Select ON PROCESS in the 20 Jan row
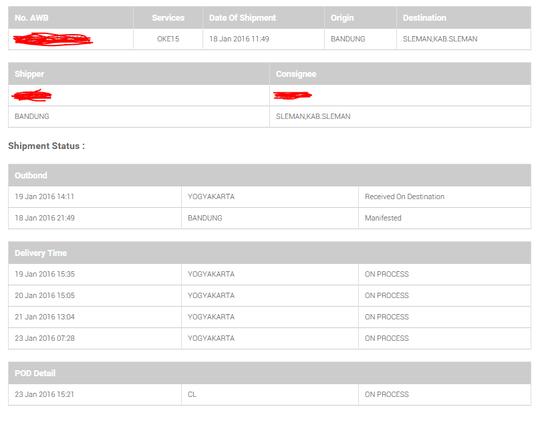Image resolution: width=540 pixels, height=439 pixels. pos(387,295)
